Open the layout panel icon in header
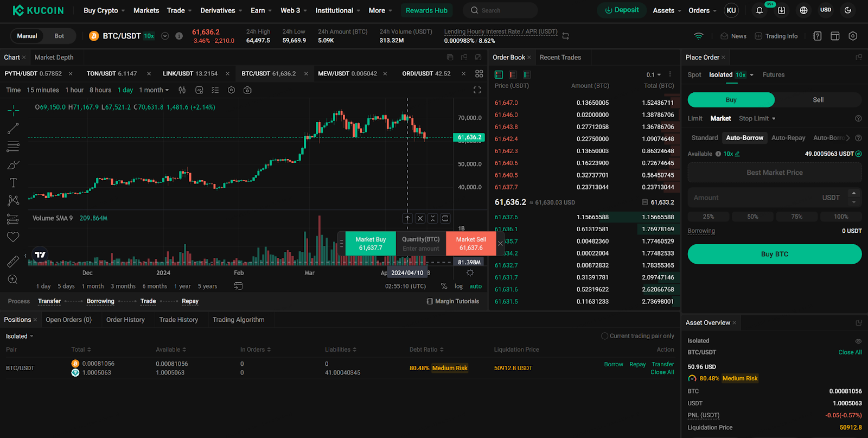Image resolution: width=868 pixels, height=438 pixels. (x=835, y=36)
